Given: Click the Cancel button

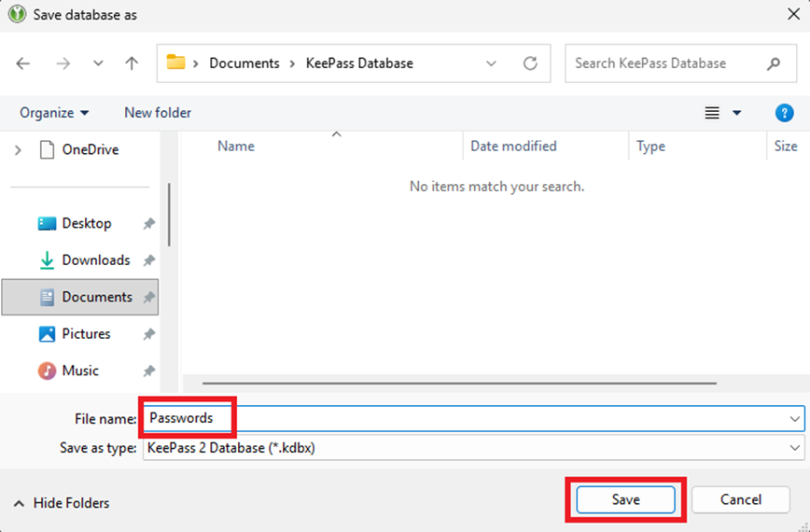Looking at the screenshot, I should click(740, 499).
